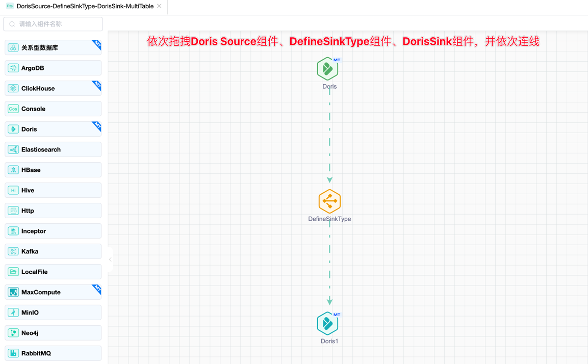588x364 pixels.
Task: Click the Doris1 label under the sink node
Action: (x=329, y=341)
